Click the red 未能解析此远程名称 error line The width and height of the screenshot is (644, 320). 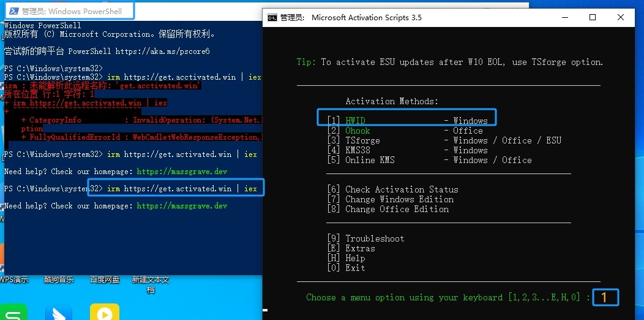coord(103,86)
